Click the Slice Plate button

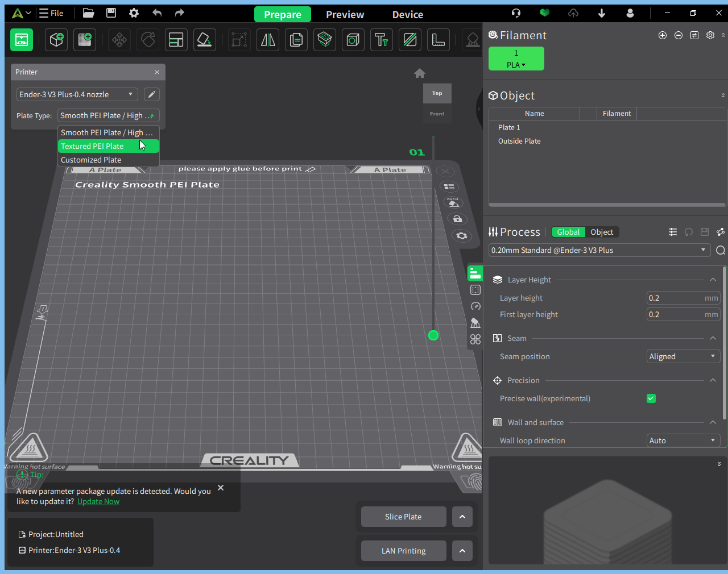[403, 517]
